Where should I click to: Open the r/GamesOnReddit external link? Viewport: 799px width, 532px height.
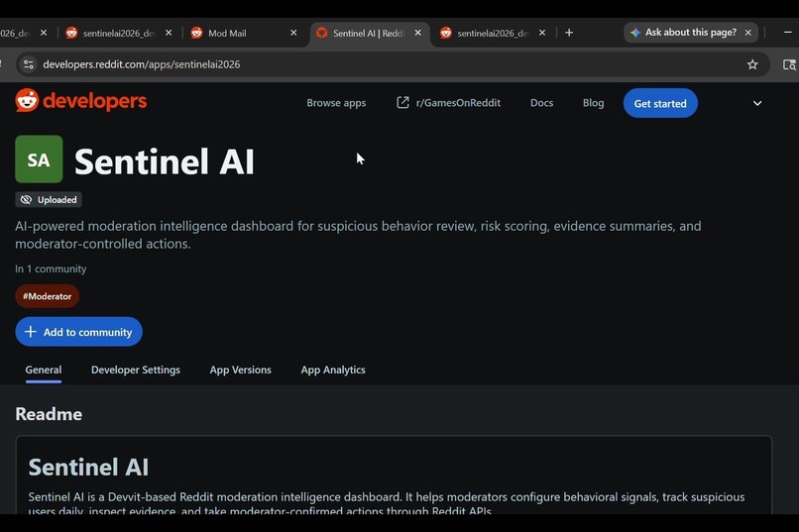[448, 103]
